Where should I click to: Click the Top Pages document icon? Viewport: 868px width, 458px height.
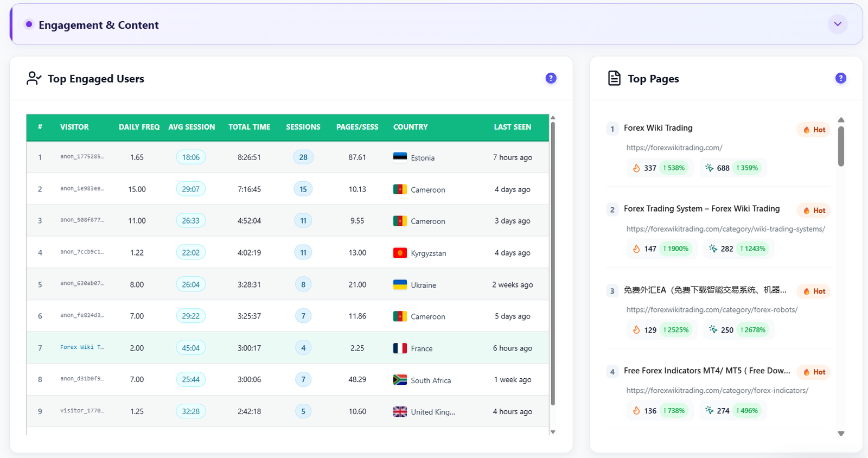tap(614, 78)
